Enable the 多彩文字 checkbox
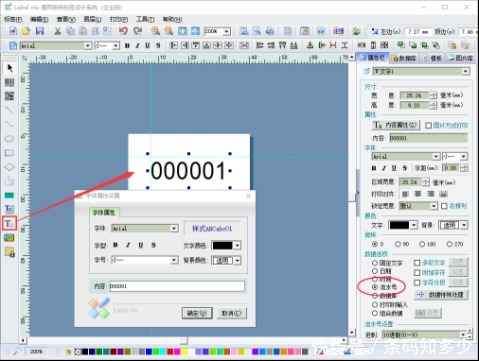 [x=417, y=263]
